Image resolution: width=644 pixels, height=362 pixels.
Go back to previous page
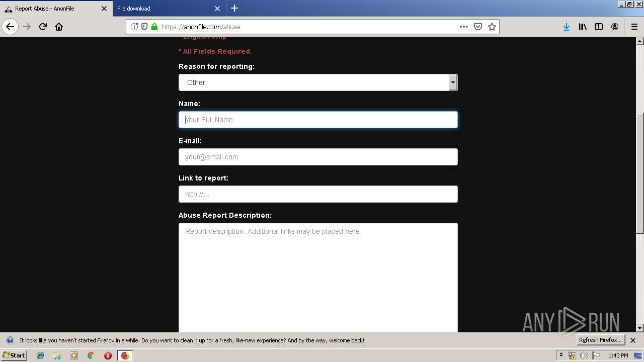click(x=10, y=27)
